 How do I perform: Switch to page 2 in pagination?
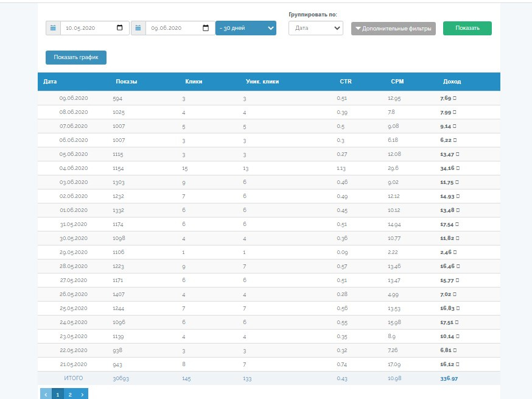70,395
